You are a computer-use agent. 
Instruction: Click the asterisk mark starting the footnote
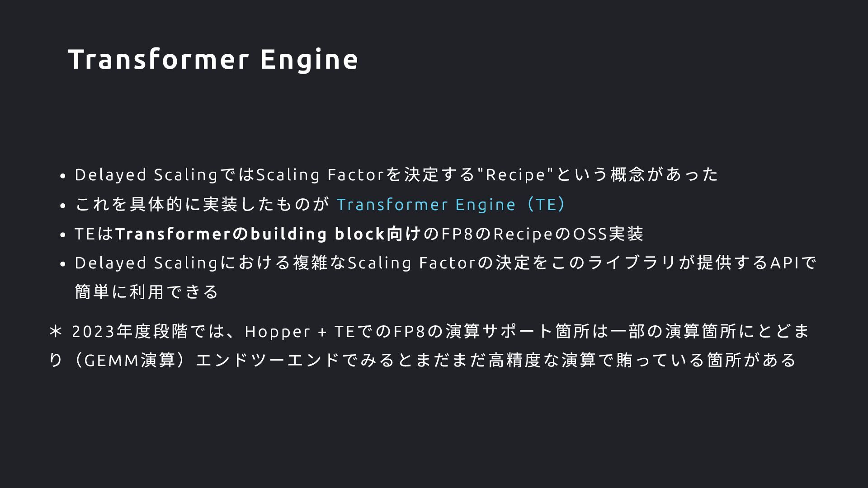pyautogui.click(x=56, y=331)
